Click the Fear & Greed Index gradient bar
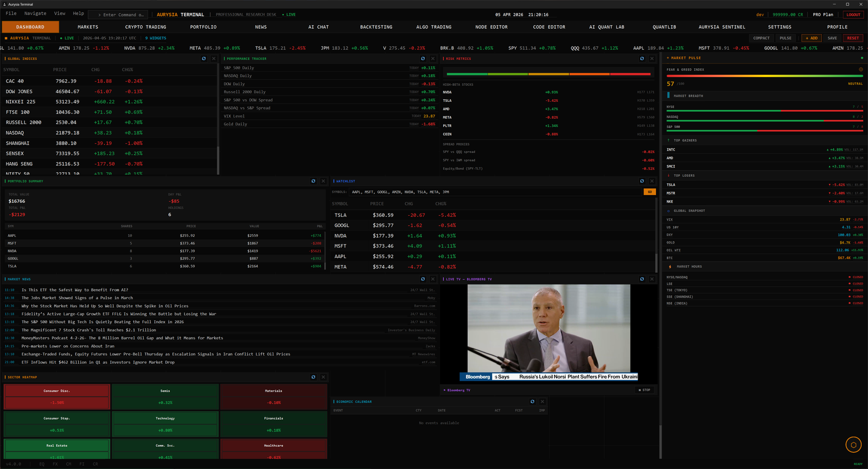The image size is (868, 469). [x=764, y=76]
